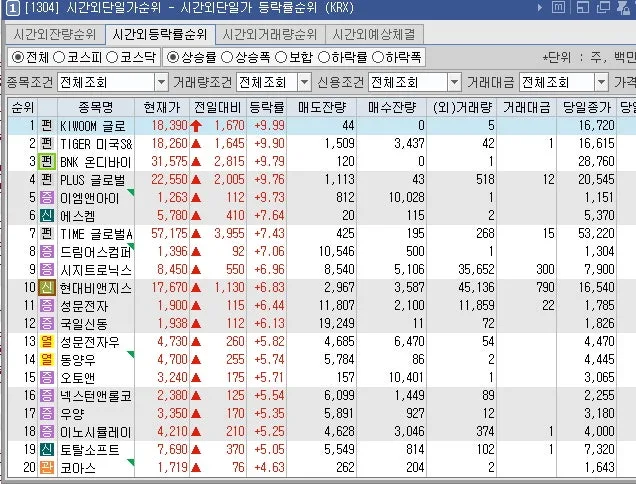Click the 증 badge next to 드림어스컴퍼
This screenshot has width=636, height=484.
(47, 251)
